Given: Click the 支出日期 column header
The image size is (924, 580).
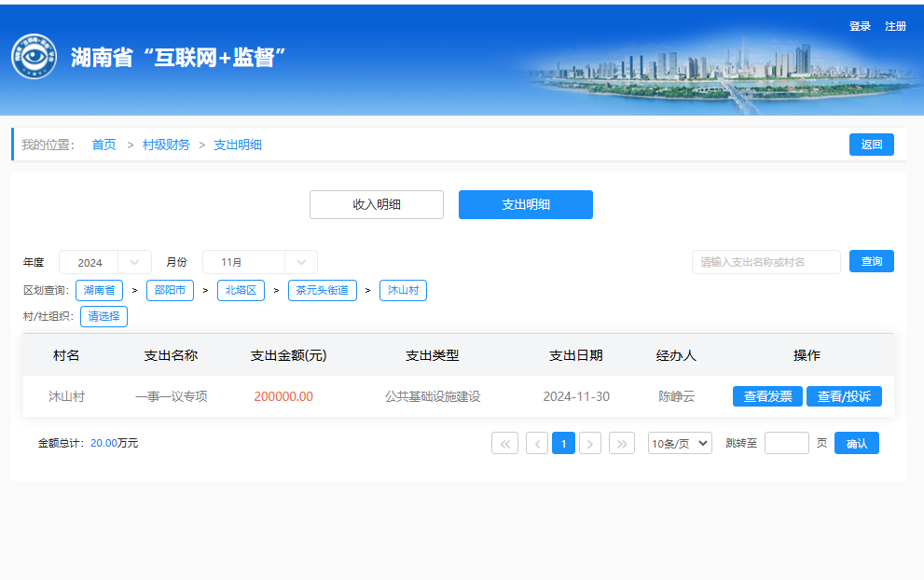Looking at the screenshot, I should coord(575,355).
